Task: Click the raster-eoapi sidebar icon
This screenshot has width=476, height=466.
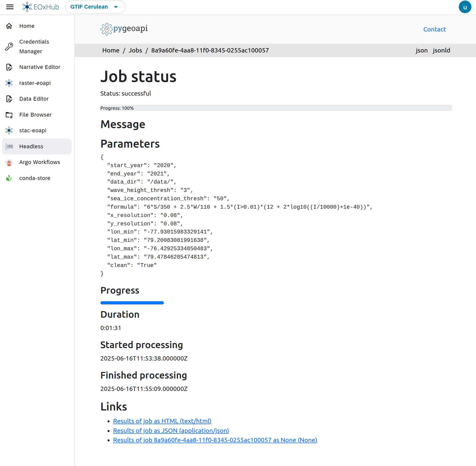Action: click(9, 83)
